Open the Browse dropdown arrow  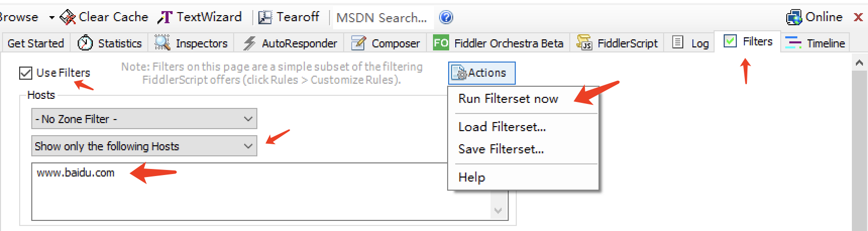51,18
